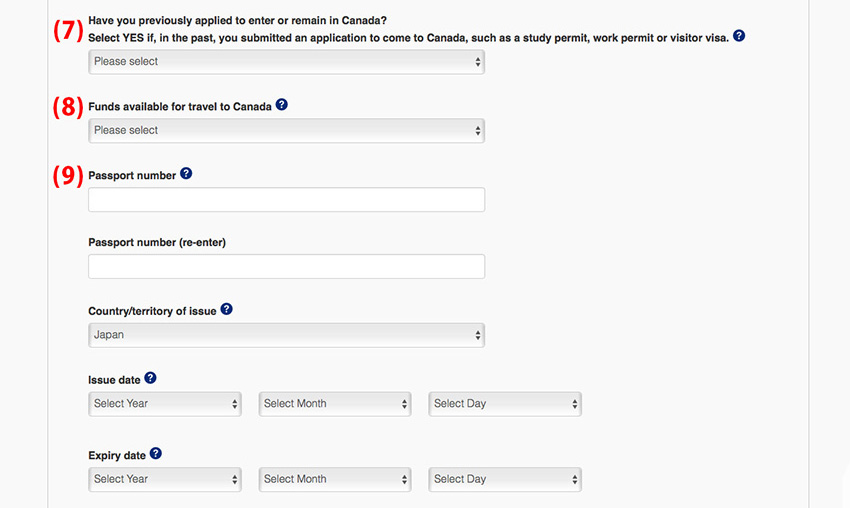Open Issue date month dropdown
The height and width of the screenshot is (508, 850).
[x=335, y=404]
